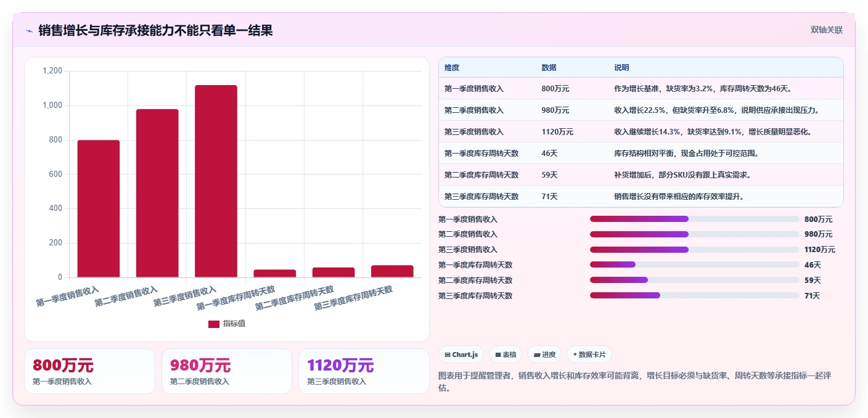Screen dimensions: 868x418
Task: Toggle the 指标值 legend color box
Action: pos(214,324)
